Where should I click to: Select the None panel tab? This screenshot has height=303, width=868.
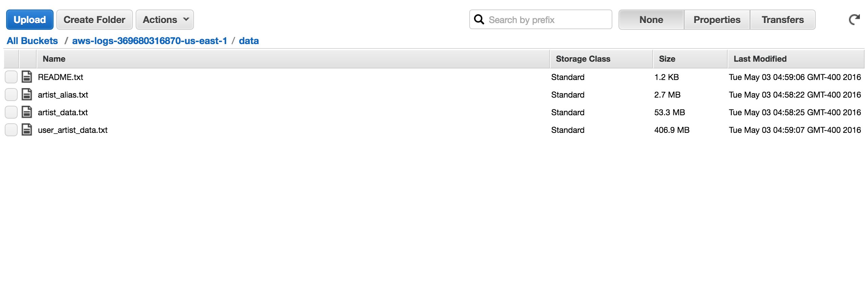pyautogui.click(x=651, y=20)
